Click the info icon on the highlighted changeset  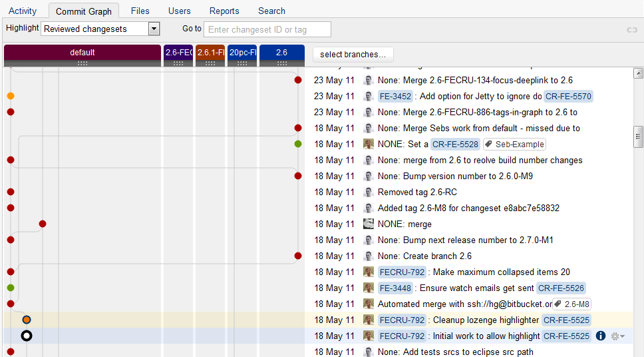click(601, 336)
